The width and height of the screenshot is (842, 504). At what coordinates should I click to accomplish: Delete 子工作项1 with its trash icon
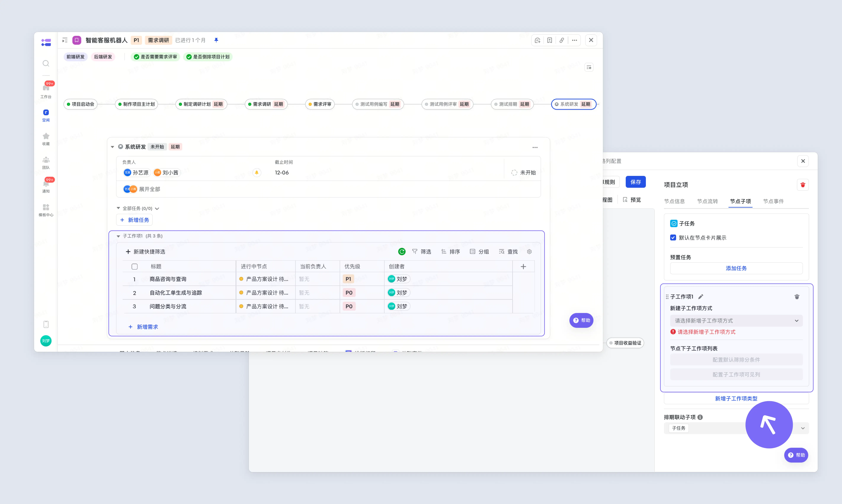click(797, 297)
